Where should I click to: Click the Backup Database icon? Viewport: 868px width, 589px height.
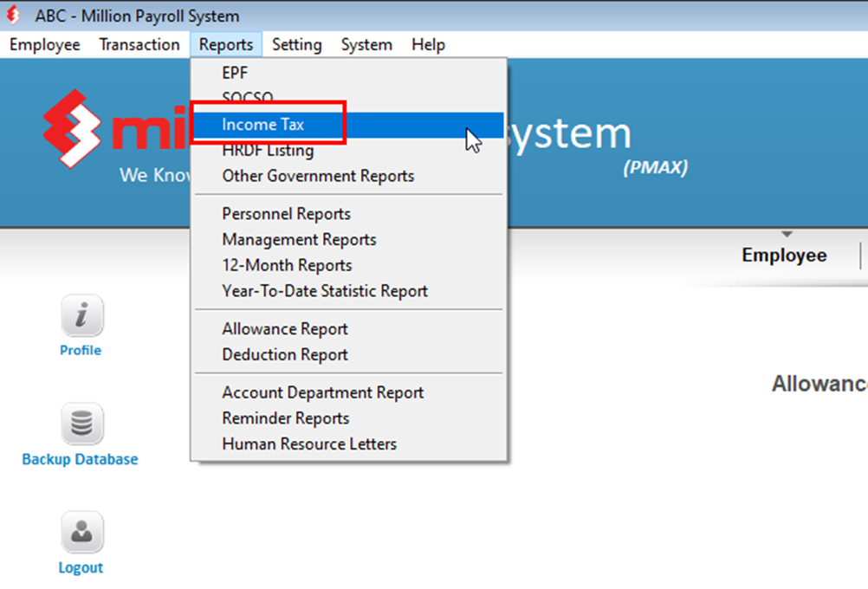82,424
